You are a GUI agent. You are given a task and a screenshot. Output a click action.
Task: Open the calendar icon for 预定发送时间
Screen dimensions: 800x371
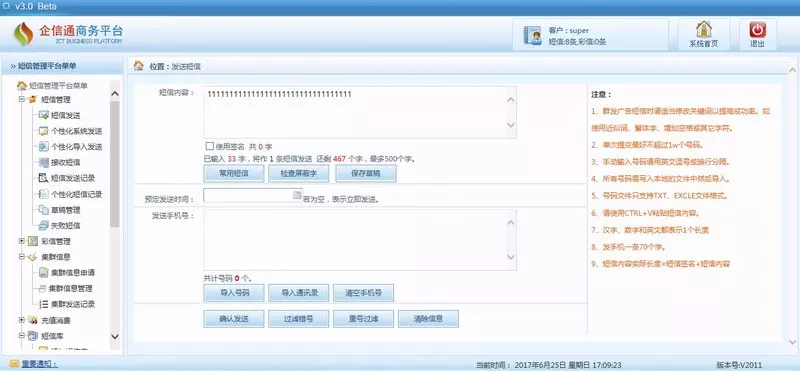click(x=297, y=195)
